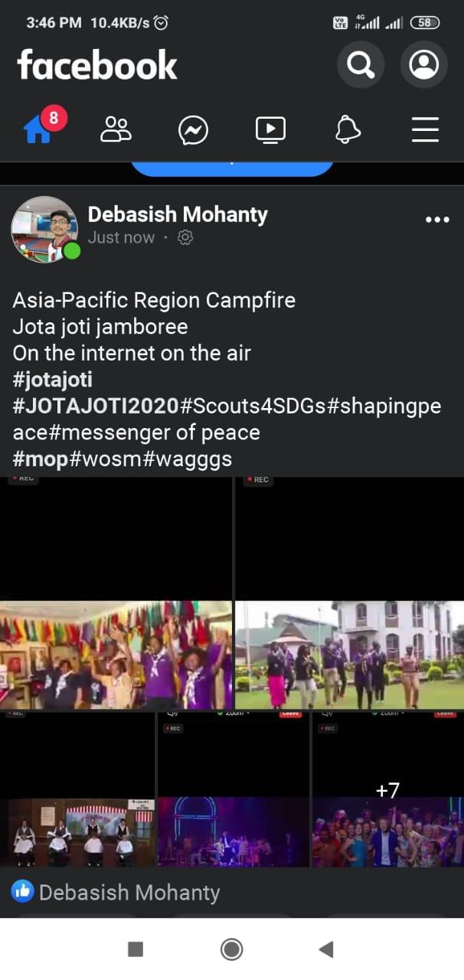
Task: Open the Friends tab icon
Action: (x=116, y=129)
